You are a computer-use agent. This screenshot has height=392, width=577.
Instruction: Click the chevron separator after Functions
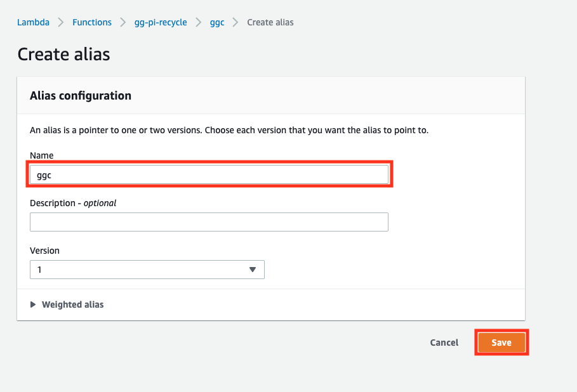pos(123,22)
